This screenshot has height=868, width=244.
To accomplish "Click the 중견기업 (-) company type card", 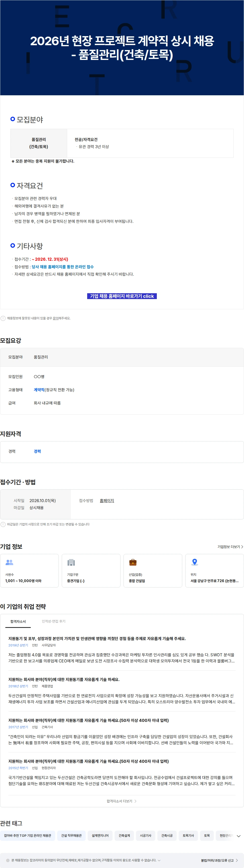I will tap(91, 570).
